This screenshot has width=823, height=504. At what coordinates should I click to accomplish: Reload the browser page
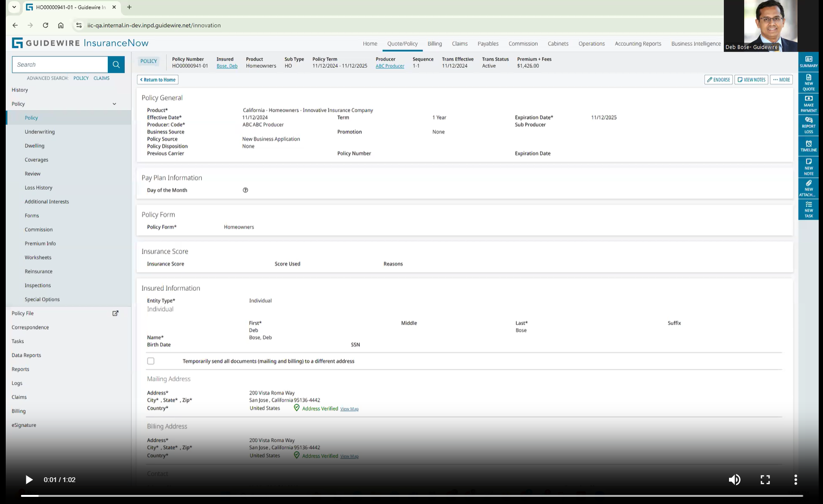click(x=45, y=25)
